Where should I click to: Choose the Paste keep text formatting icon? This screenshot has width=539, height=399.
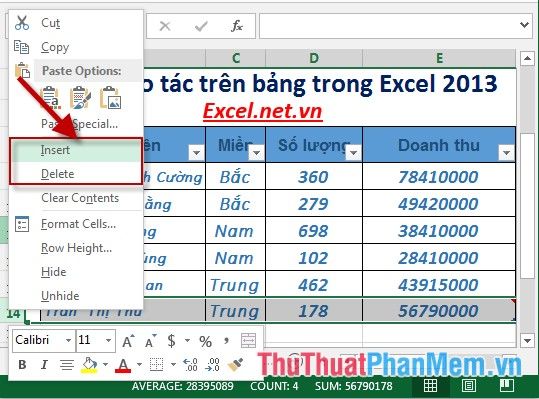pos(50,98)
